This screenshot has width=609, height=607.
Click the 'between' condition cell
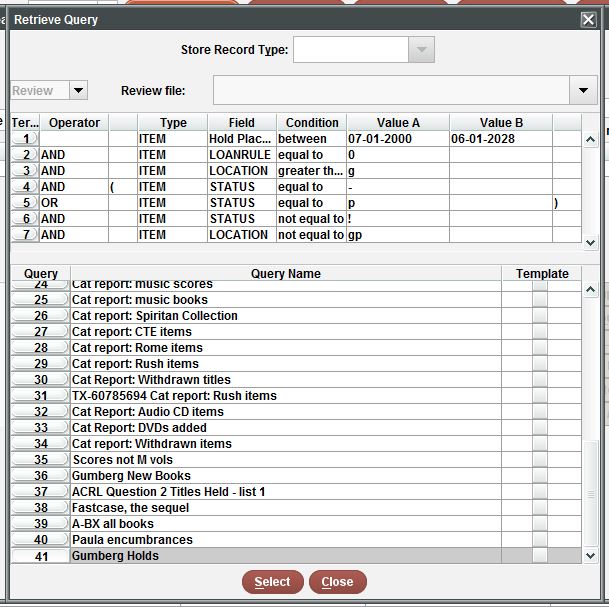[x=311, y=139]
